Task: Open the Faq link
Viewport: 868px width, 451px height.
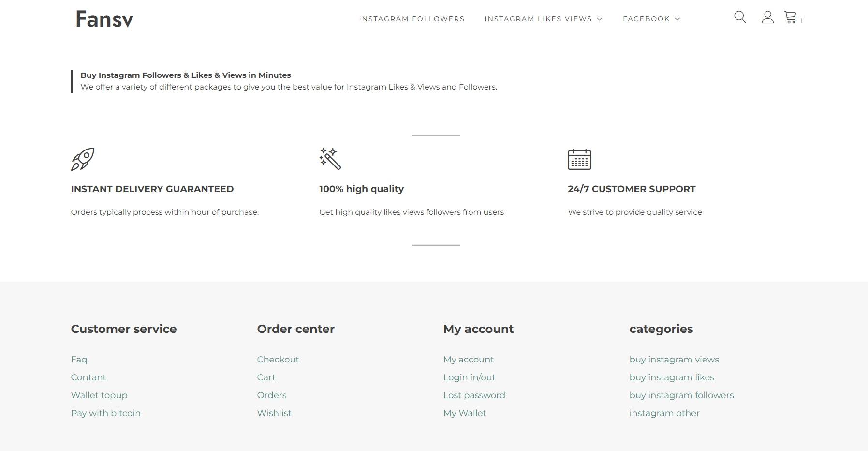Action: point(79,360)
